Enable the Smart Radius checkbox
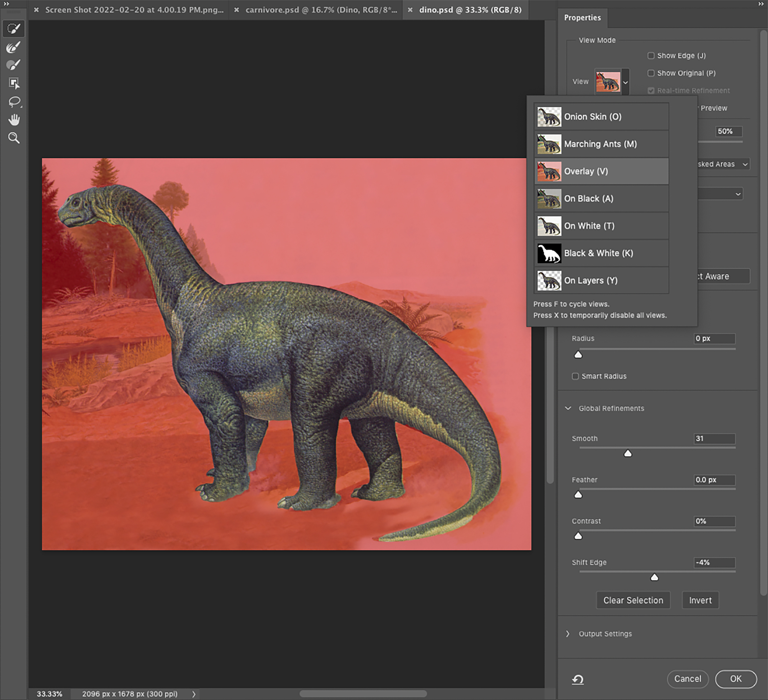The height and width of the screenshot is (700, 768). 575,376
